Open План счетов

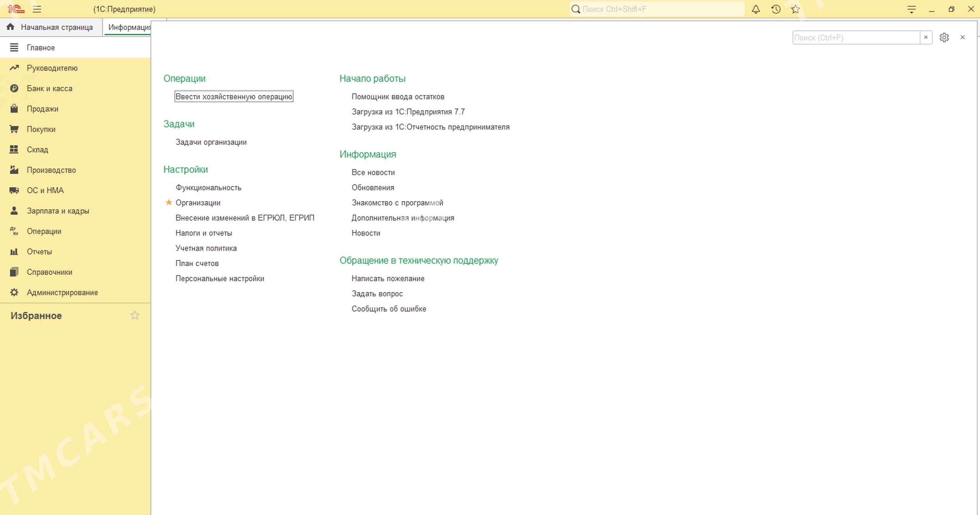click(x=197, y=263)
